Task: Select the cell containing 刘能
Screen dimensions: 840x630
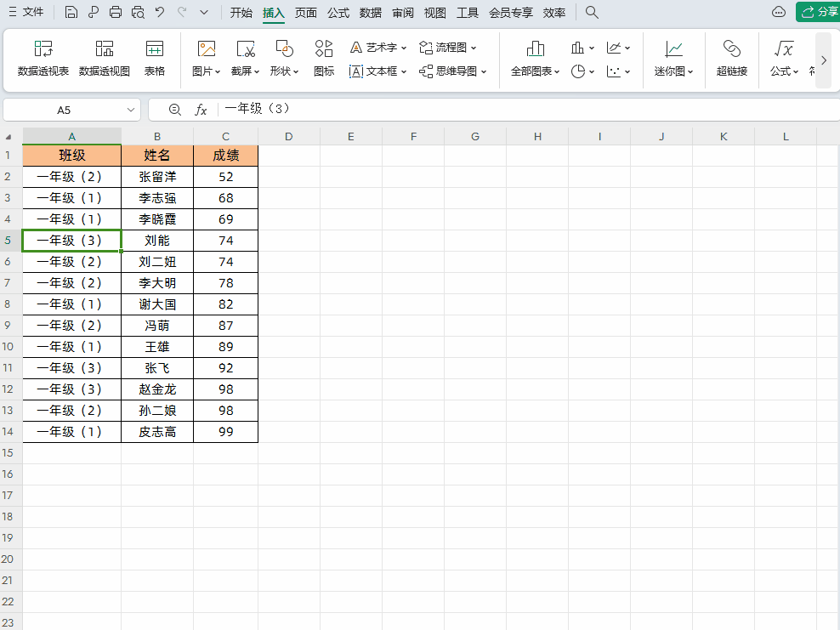Action: (x=157, y=241)
